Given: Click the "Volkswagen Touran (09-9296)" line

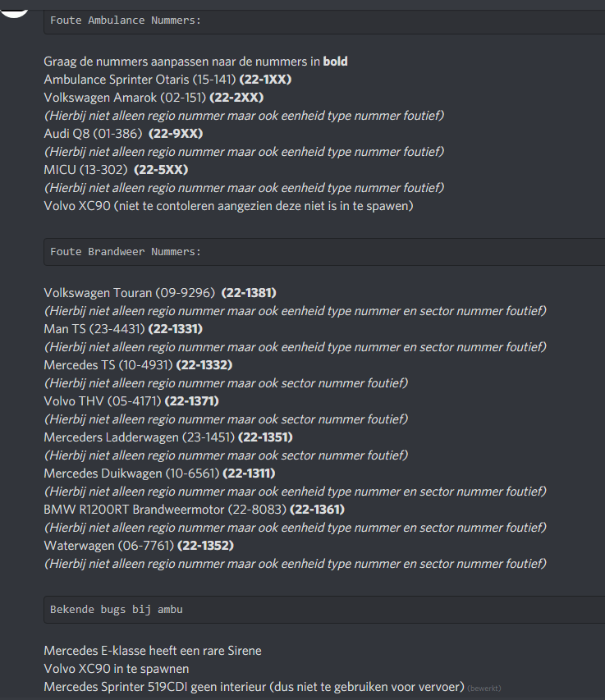Looking at the screenshot, I should click(130, 293).
